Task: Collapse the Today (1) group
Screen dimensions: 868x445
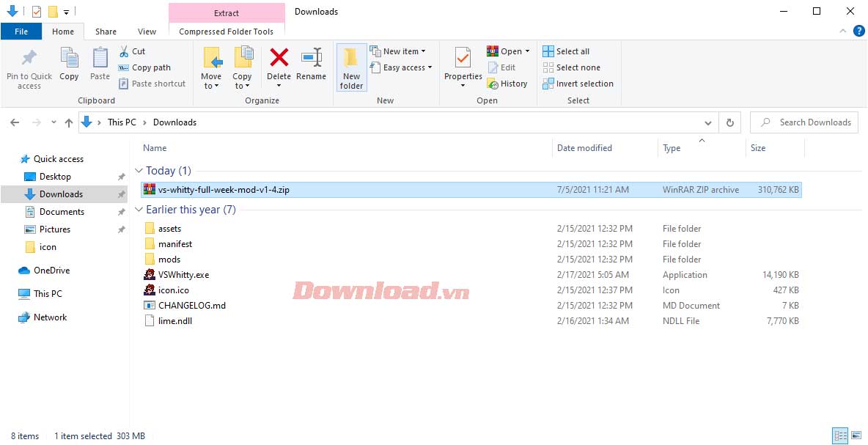Action: coord(139,171)
